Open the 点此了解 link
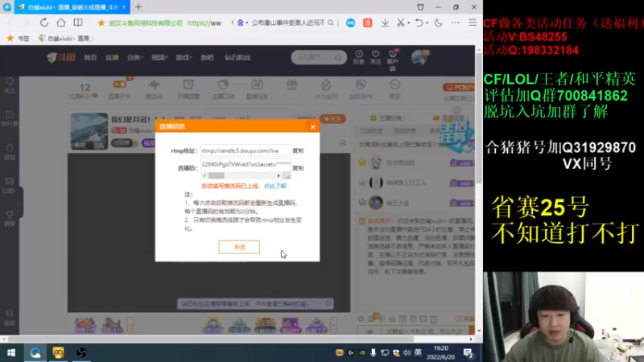Screen dimensions: 644x362 click(275, 186)
